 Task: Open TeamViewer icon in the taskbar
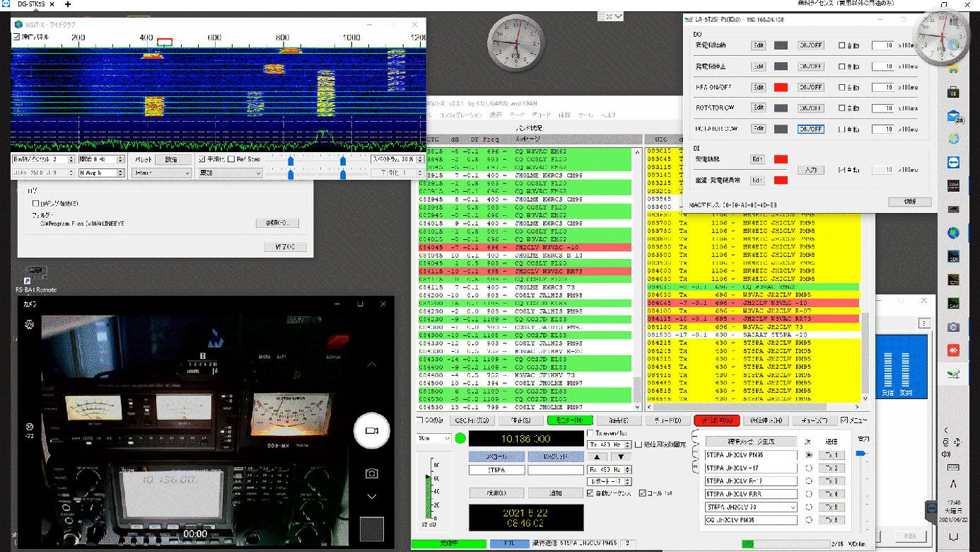[x=953, y=163]
